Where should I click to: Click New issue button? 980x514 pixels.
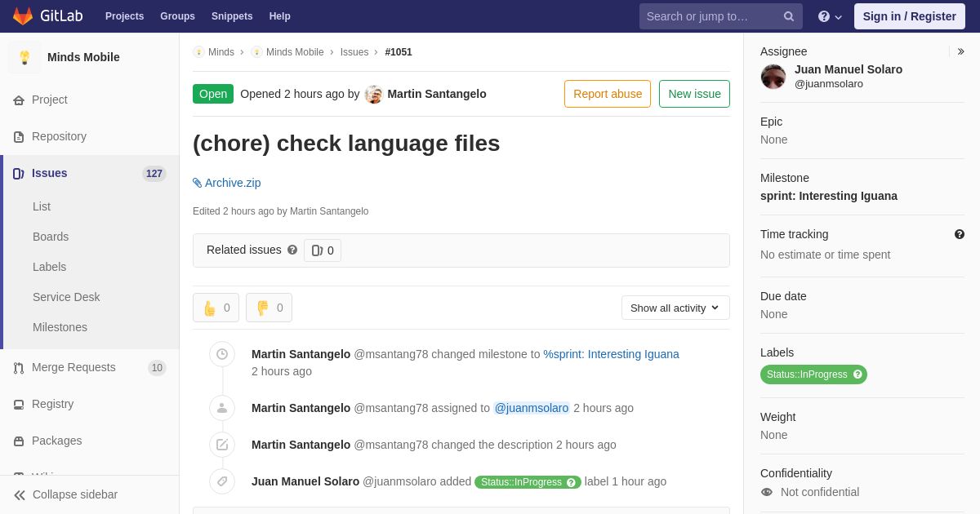(x=694, y=94)
